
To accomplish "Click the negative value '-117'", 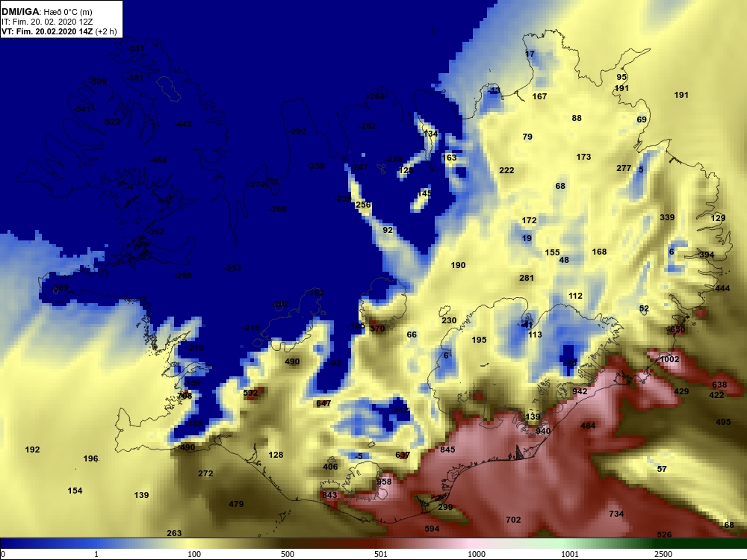I will click(401, 411).
